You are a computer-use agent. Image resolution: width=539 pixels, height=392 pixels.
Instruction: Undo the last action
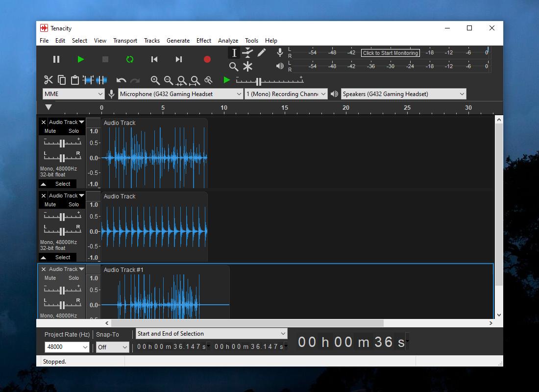[121, 80]
